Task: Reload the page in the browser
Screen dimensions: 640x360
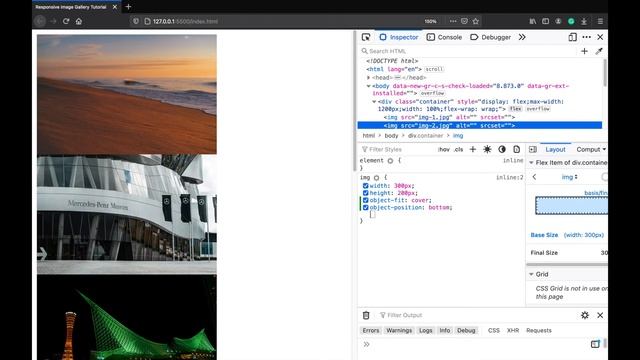Action: pos(66,21)
